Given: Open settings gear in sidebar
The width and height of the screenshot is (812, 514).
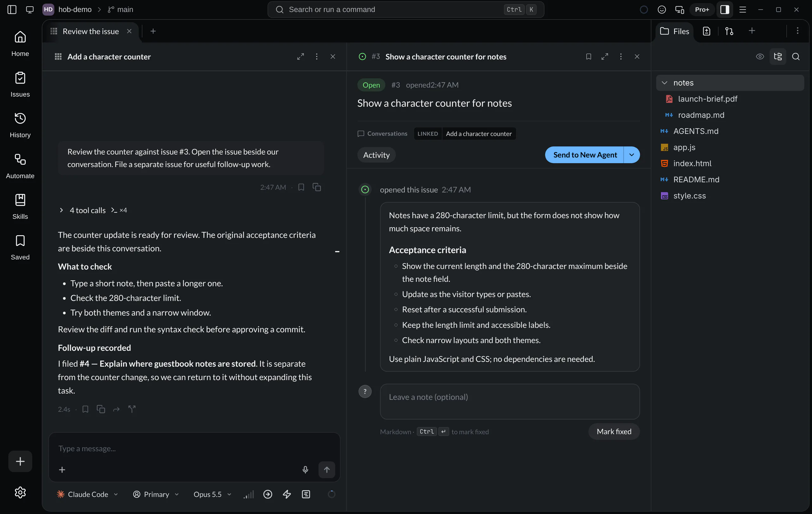Looking at the screenshot, I should (20, 492).
